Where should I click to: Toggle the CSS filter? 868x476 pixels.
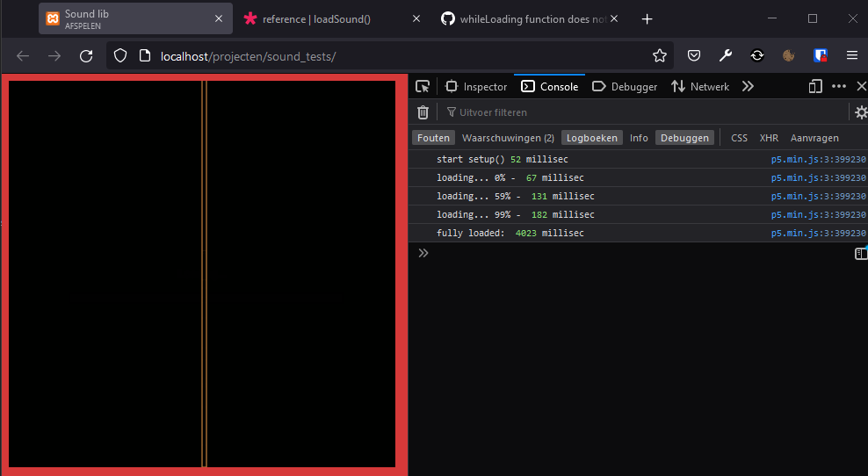[x=739, y=138]
